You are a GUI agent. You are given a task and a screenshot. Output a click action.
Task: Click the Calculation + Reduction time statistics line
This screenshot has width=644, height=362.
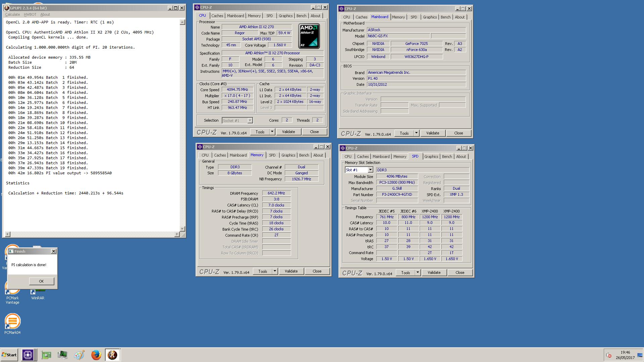pyautogui.click(x=66, y=193)
